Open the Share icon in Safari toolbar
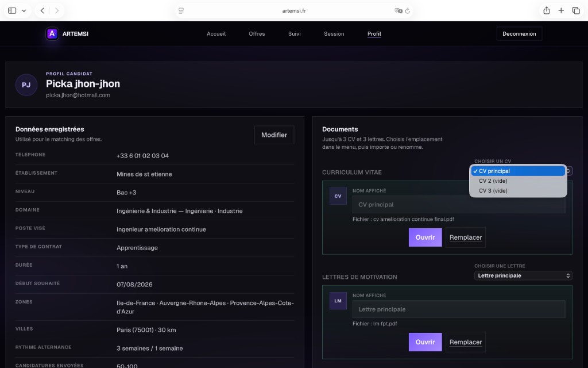Image resolution: width=588 pixels, height=368 pixels. pyautogui.click(x=547, y=10)
